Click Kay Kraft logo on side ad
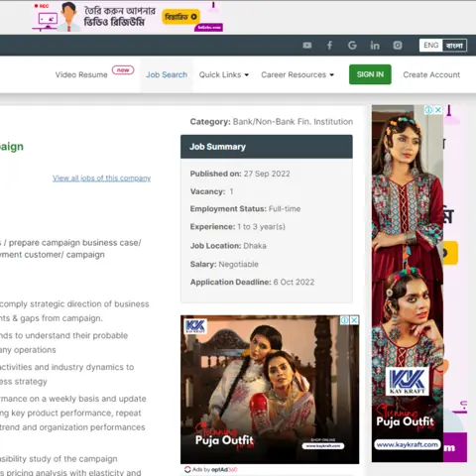Viewport: 476px width, 476px height. (x=408, y=381)
